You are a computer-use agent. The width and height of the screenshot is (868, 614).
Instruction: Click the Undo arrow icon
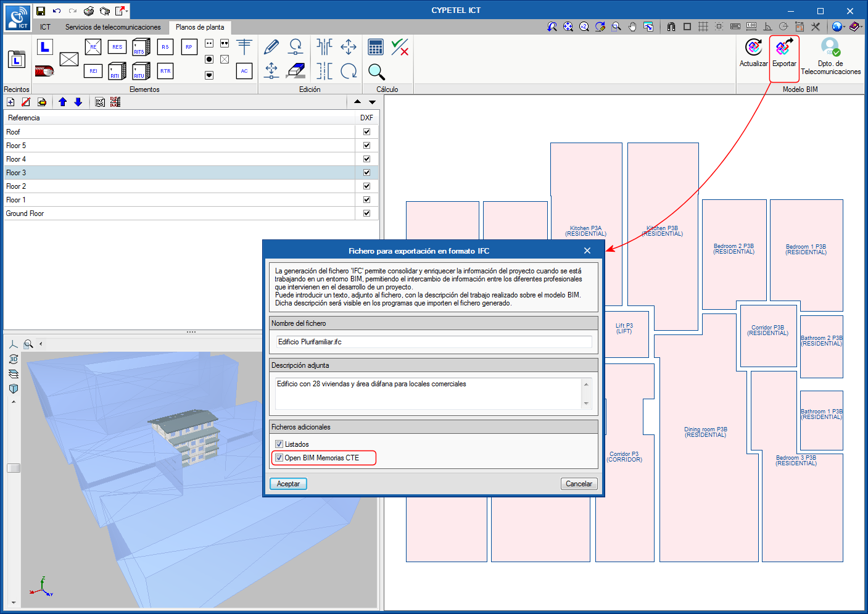(57, 10)
